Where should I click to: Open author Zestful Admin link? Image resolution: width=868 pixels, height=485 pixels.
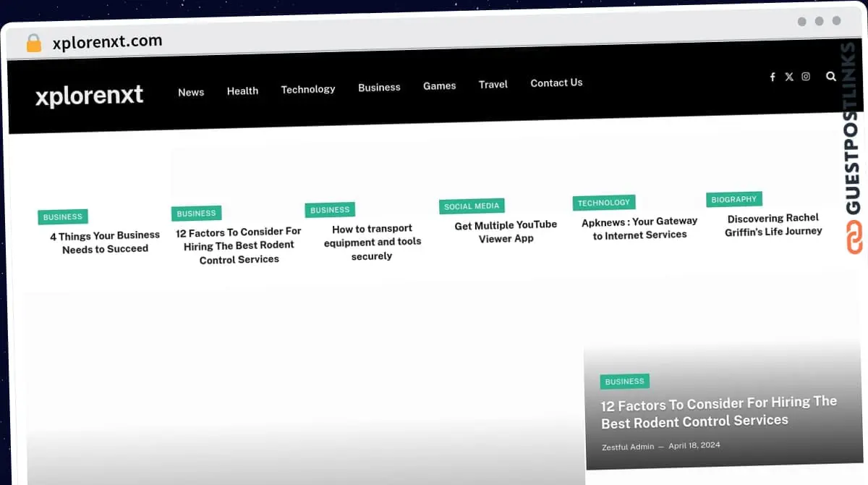pyautogui.click(x=628, y=447)
